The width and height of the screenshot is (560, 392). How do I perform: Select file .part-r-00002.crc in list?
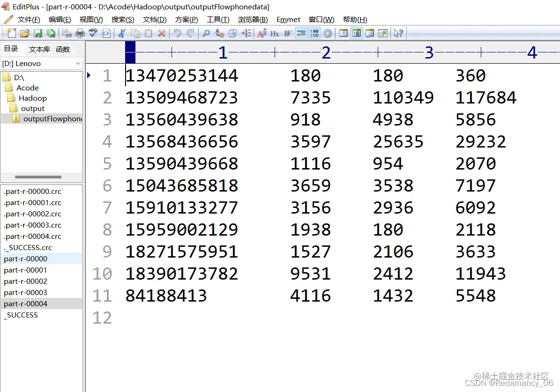32,214
